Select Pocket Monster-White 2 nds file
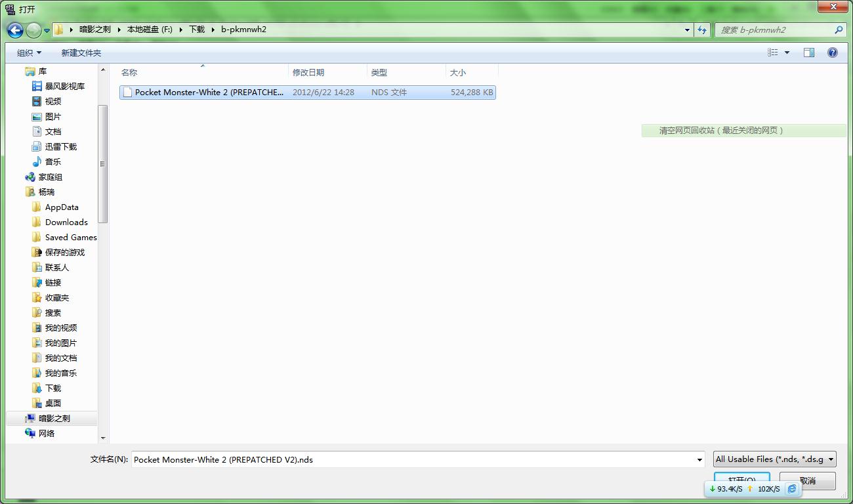The width and height of the screenshot is (853, 504). click(x=307, y=93)
